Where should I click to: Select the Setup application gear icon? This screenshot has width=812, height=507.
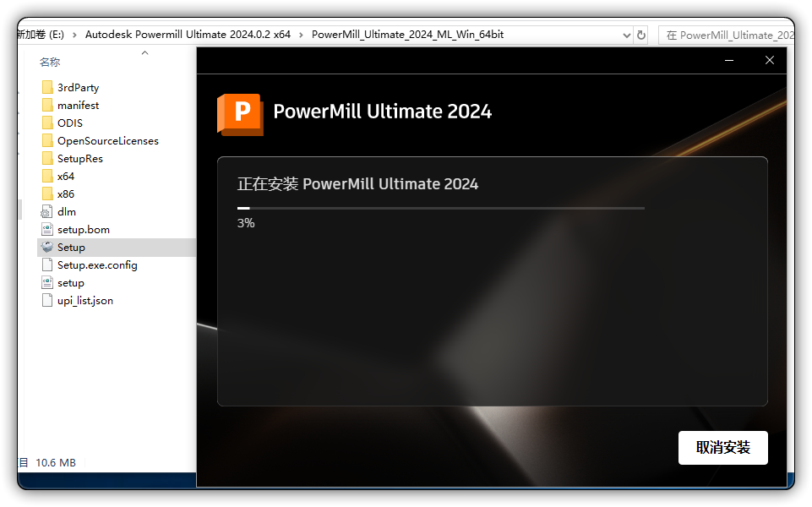(47, 247)
